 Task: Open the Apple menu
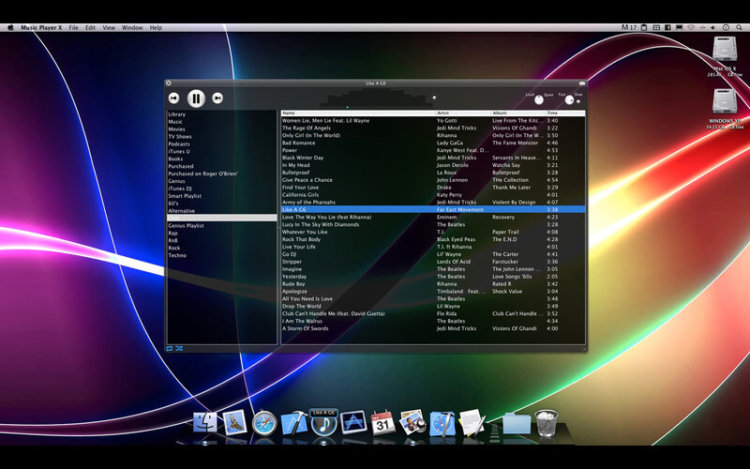[10, 28]
